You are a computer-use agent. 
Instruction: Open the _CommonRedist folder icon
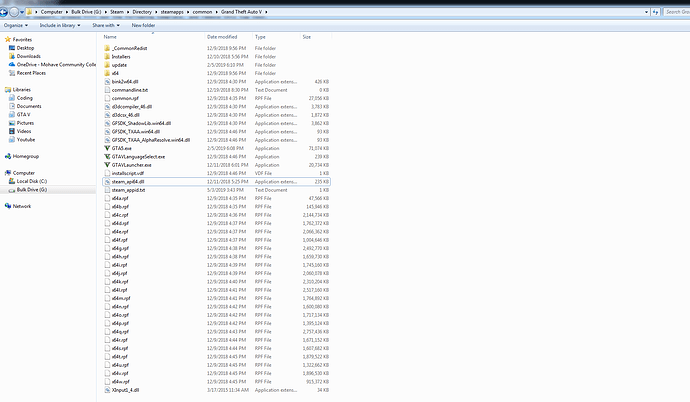(x=105, y=47)
